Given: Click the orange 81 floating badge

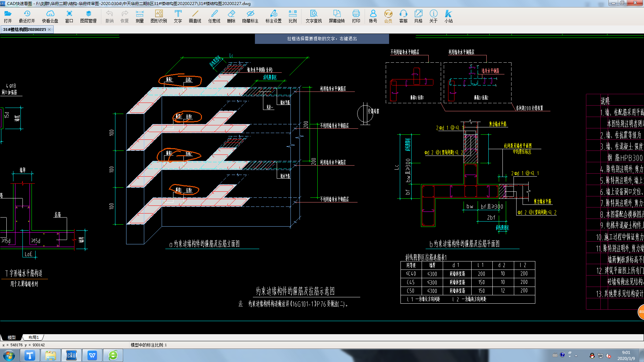Looking at the screenshot, I should pyautogui.click(x=641, y=312).
